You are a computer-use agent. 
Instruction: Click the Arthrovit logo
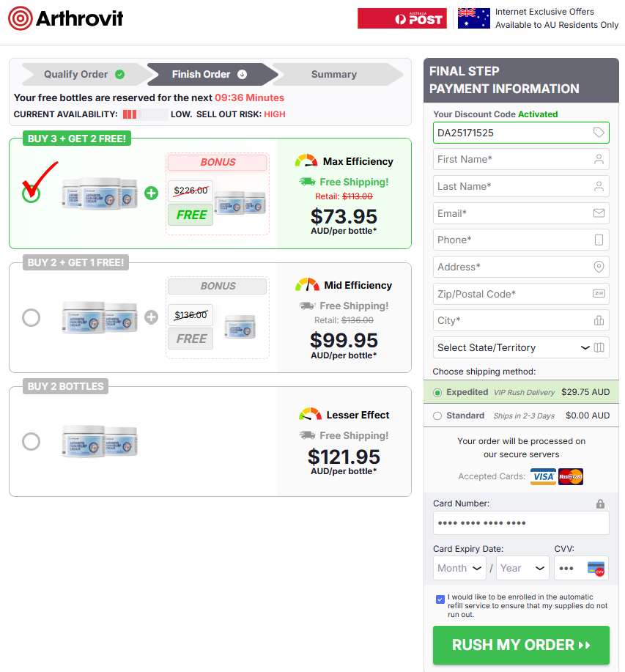pyautogui.click(x=65, y=19)
